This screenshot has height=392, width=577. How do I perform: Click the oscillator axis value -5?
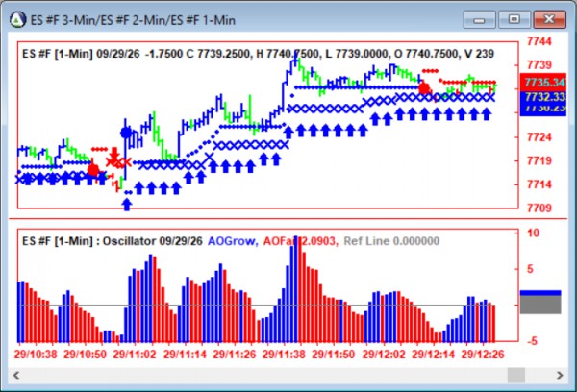[x=532, y=341]
